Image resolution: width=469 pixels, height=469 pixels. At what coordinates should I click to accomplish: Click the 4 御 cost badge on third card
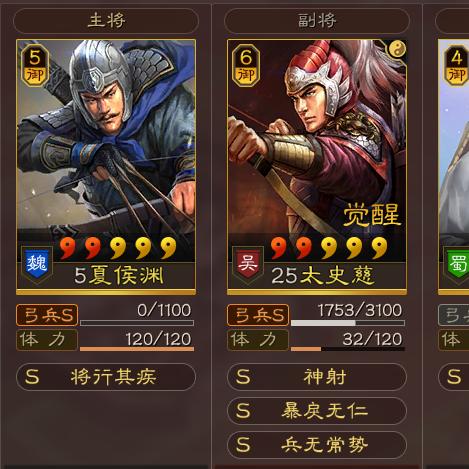pos(456,66)
